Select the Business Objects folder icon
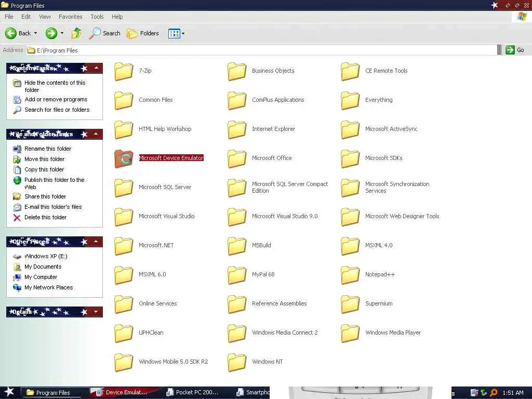This screenshot has height=399, width=532. tap(237, 71)
